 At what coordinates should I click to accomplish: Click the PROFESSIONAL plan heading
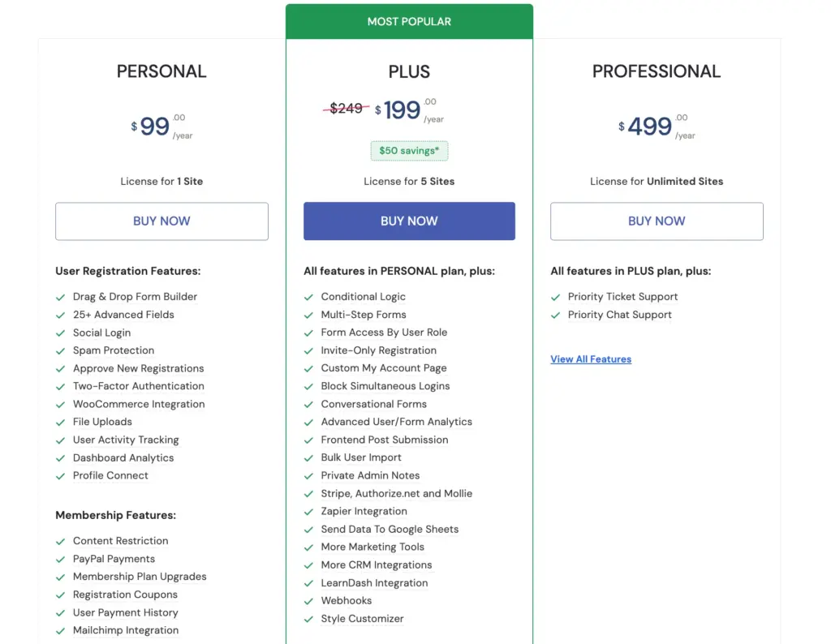coord(657,71)
